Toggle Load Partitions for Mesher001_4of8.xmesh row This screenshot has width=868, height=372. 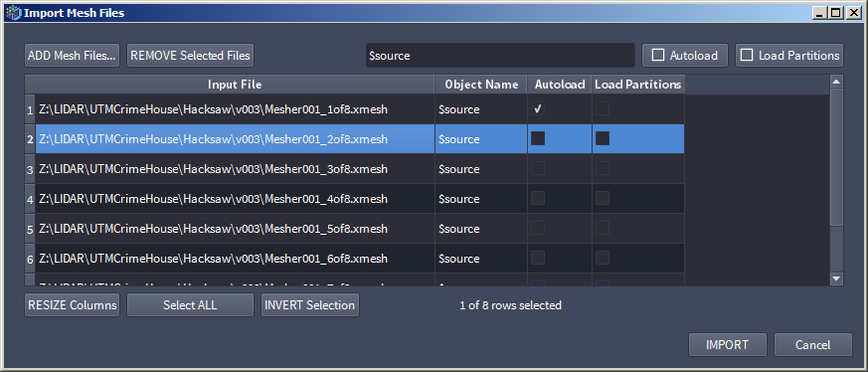(603, 198)
